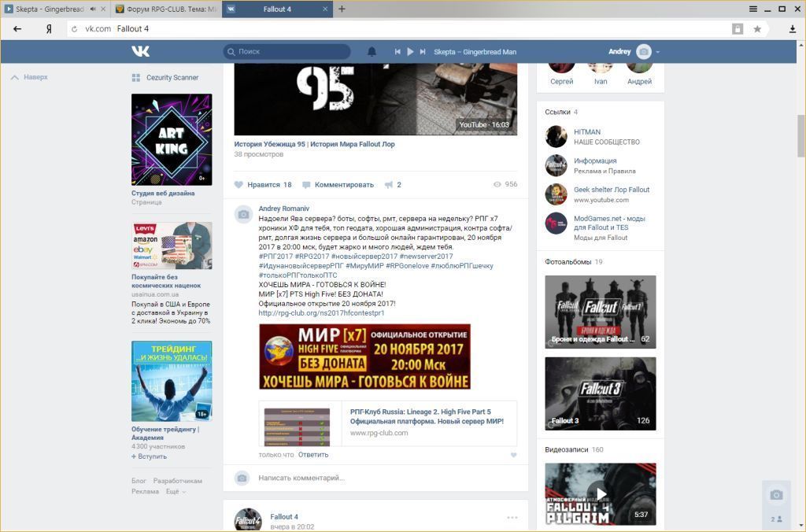Focus the Поиск search field
Image resolution: width=806 pixels, height=532 pixels.
click(287, 51)
